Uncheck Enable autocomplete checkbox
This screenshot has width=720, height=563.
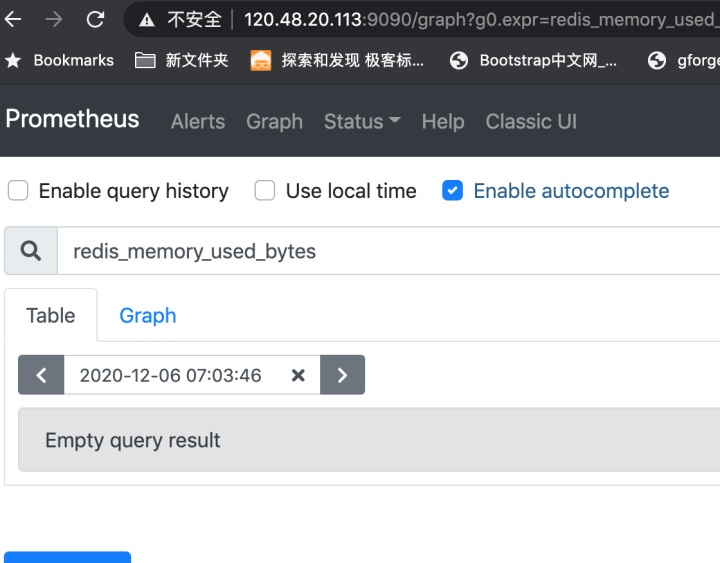point(452,191)
